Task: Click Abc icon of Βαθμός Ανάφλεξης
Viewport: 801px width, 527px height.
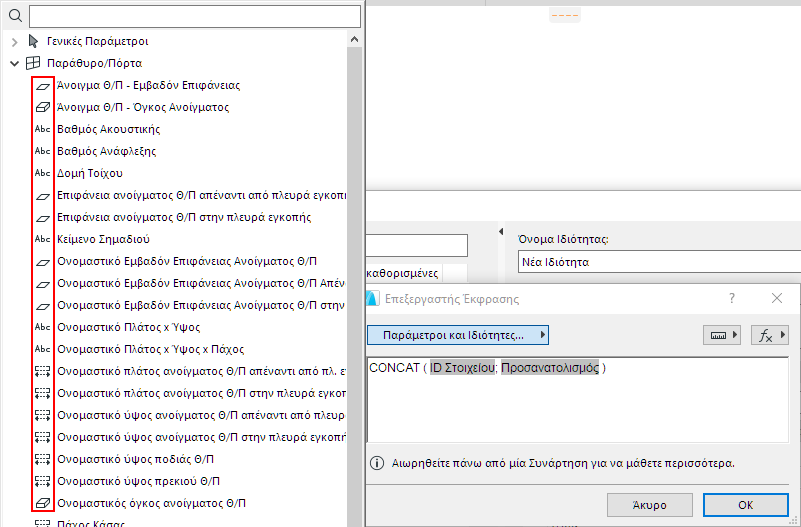Action: 42,151
